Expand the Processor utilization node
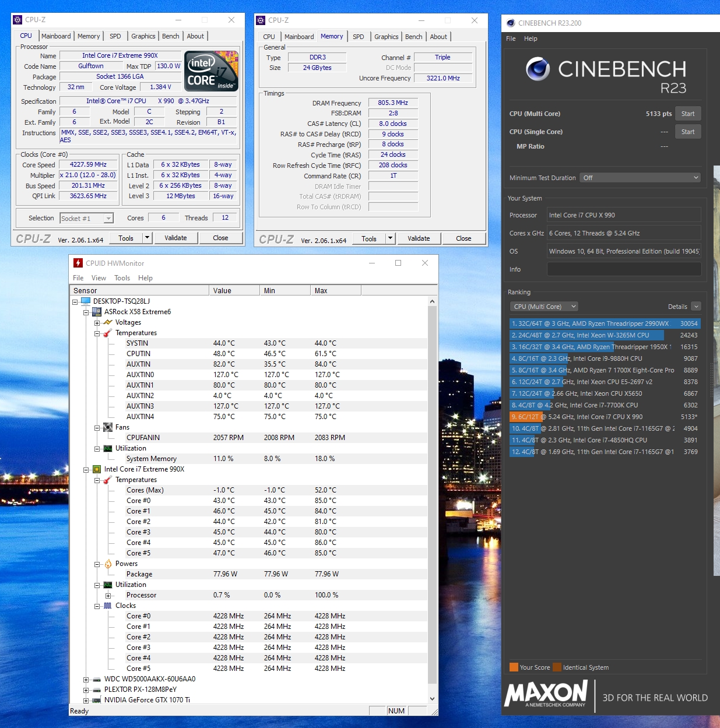This screenshot has height=728, width=720. click(x=108, y=596)
